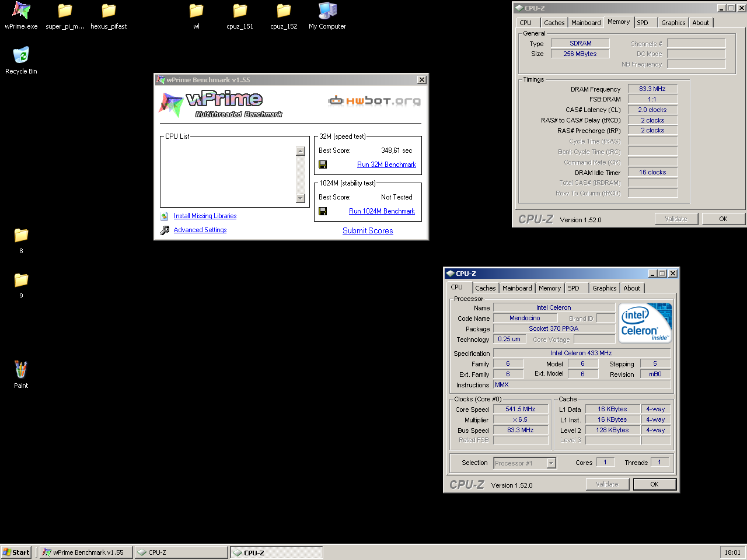Switch to wPrime Benchmark taskbar button
Image resolution: width=747 pixels, height=560 pixels.
click(x=86, y=552)
